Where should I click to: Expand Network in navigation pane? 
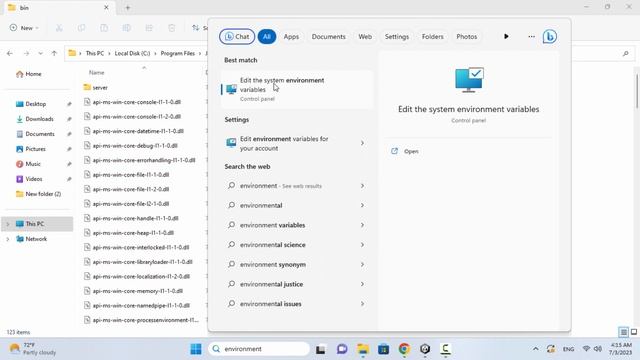coord(7,239)
